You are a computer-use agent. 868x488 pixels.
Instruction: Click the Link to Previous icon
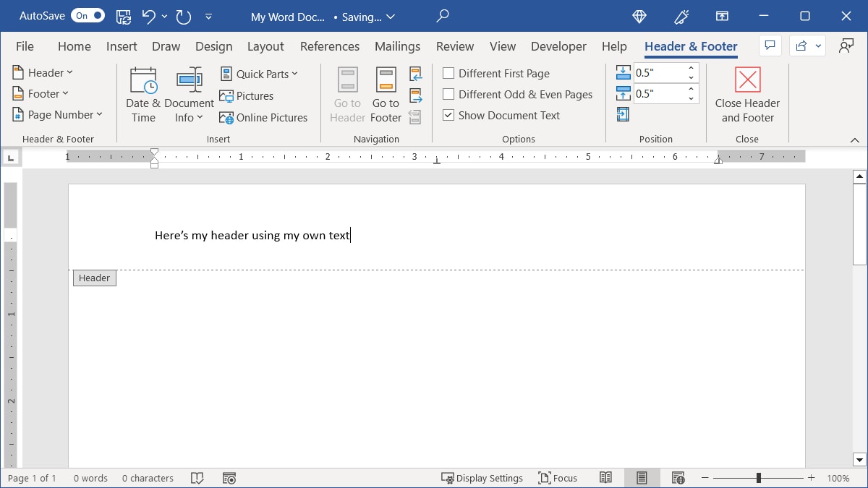(415, 117)
